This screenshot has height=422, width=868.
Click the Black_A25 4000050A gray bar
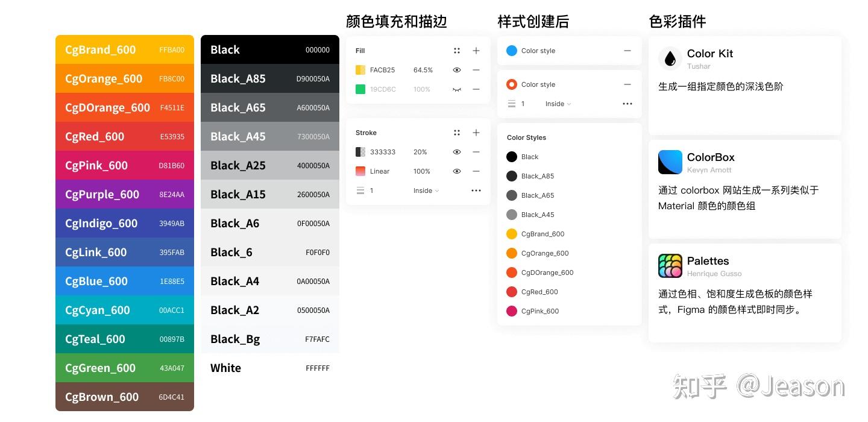[270, 165]
